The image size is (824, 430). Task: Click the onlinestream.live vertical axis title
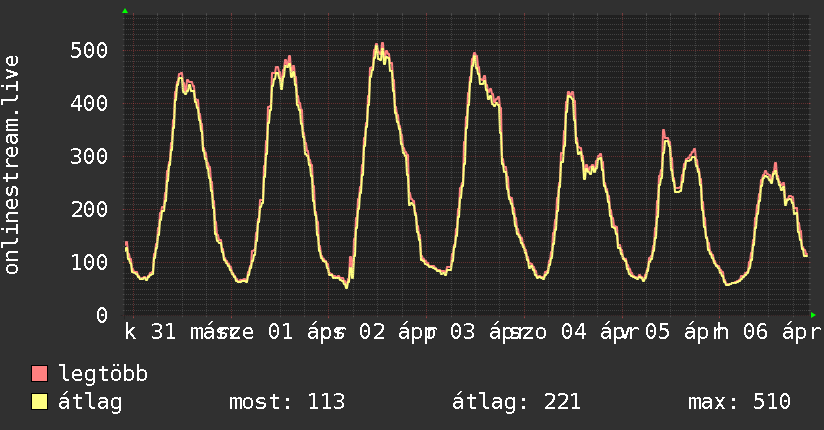click(12, 165)
